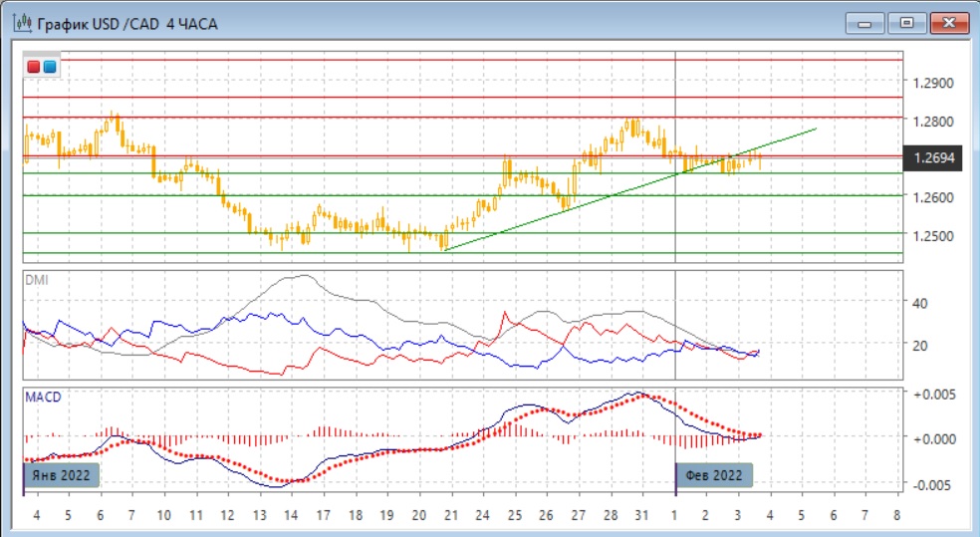
Task: Click date 31 on the time axis
Action: (x=643, y=516)
